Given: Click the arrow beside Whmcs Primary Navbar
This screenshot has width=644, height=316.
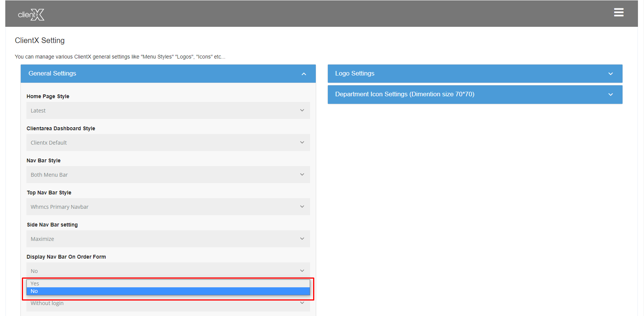Looking at the screenshot, I should tap(302, 207).
